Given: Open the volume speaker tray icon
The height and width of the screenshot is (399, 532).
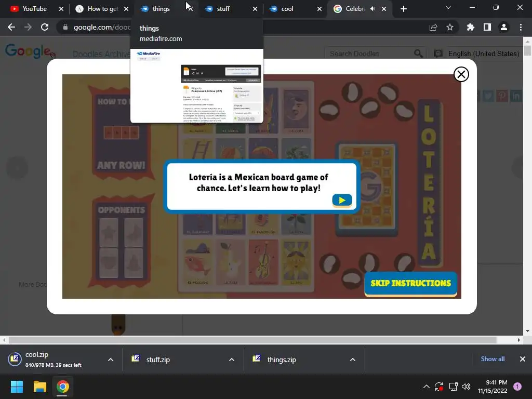Looking at the screenshot, I should pos(466,387).
